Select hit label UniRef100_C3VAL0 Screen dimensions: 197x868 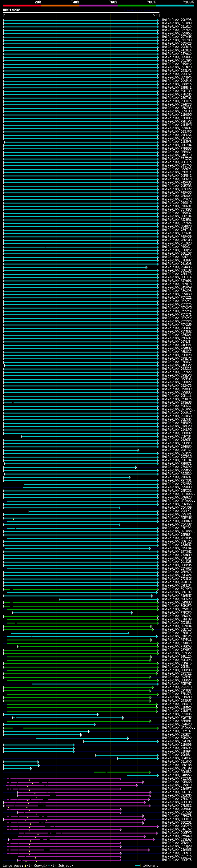click(x=177, y=54)
